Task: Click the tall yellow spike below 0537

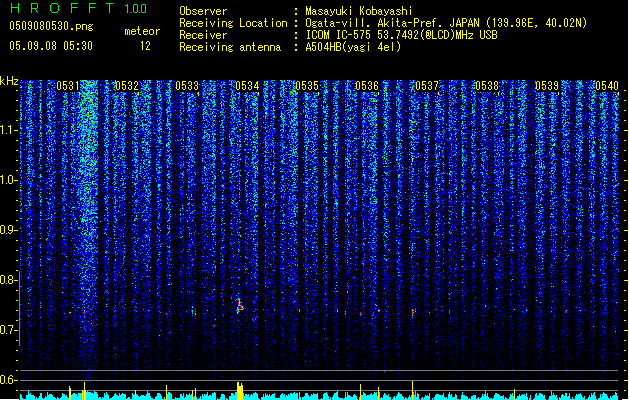Action: pyautogui.click(x=412, y=390)
